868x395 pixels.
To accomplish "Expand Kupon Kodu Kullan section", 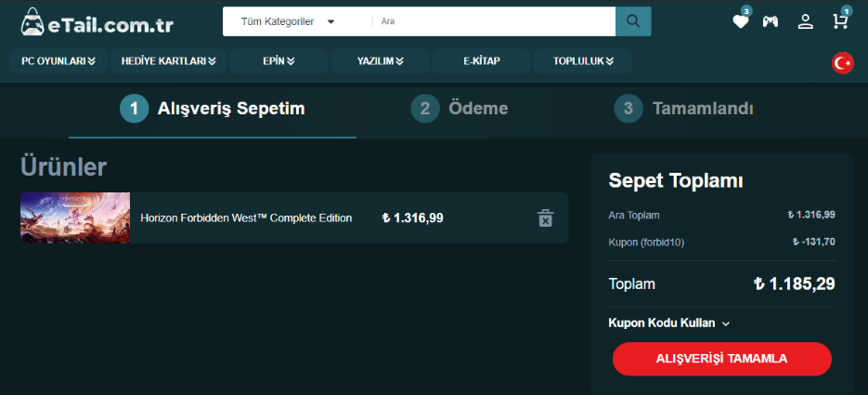I will click(x=668, y=323).
